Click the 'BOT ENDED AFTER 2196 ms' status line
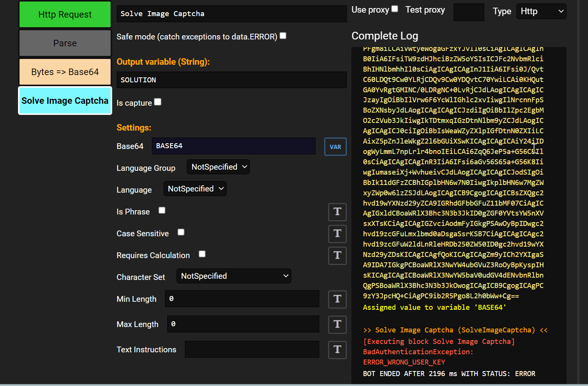 click(x=449, y=374)
